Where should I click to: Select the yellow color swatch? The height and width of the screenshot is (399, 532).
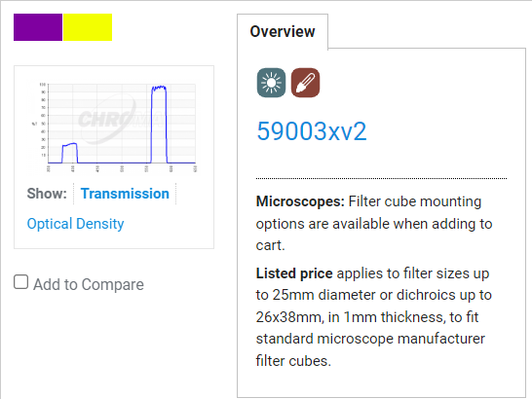[x=88, y=27]
